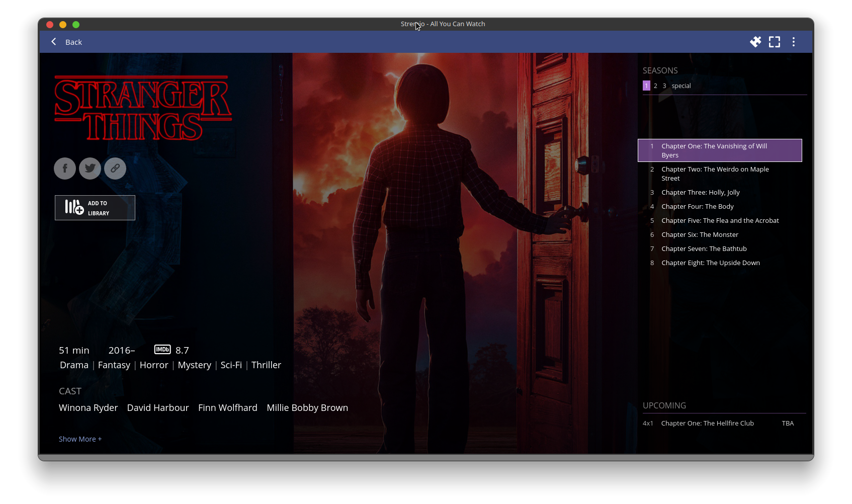
Task: Click the Fantasy genre link
Action: point(114,365)
